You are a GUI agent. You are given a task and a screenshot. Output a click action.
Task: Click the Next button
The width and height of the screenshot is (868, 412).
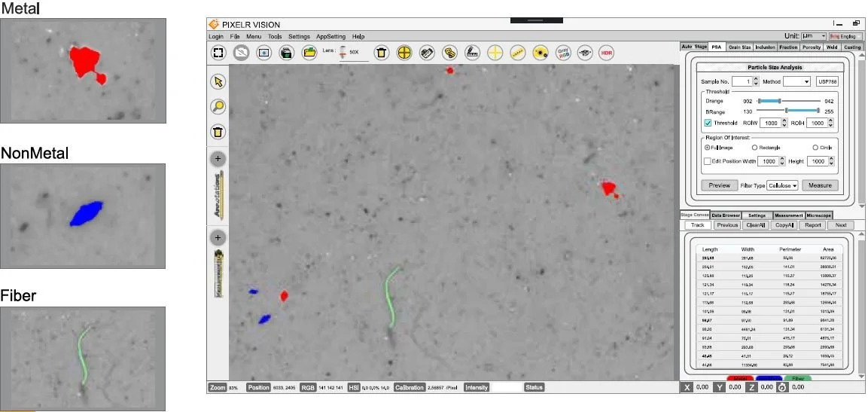841,225
